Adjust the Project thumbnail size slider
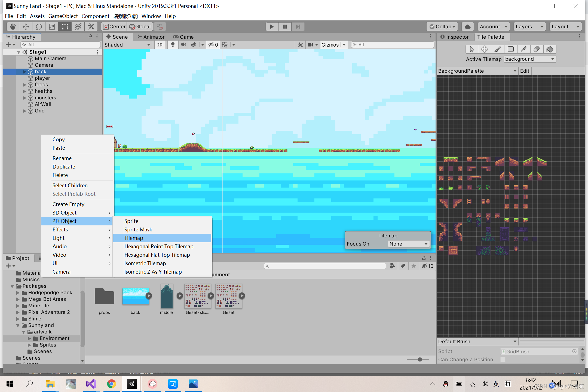 [420, 360]
